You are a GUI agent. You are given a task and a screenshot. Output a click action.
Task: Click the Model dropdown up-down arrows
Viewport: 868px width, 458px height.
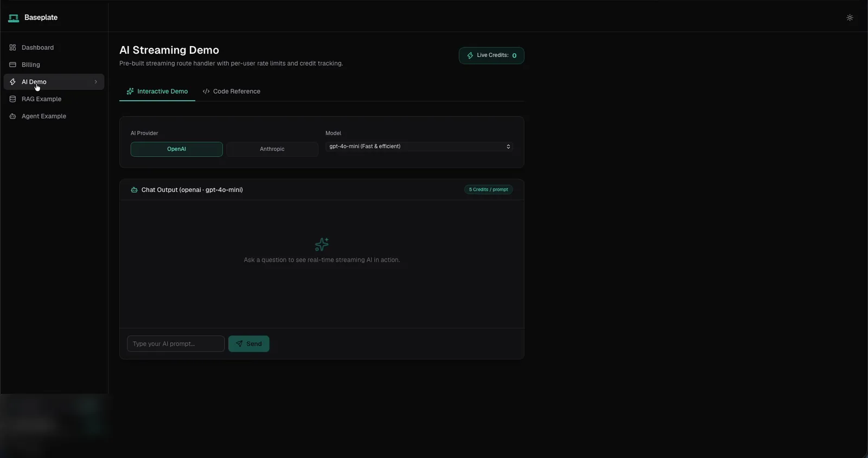tap(508, 146)
